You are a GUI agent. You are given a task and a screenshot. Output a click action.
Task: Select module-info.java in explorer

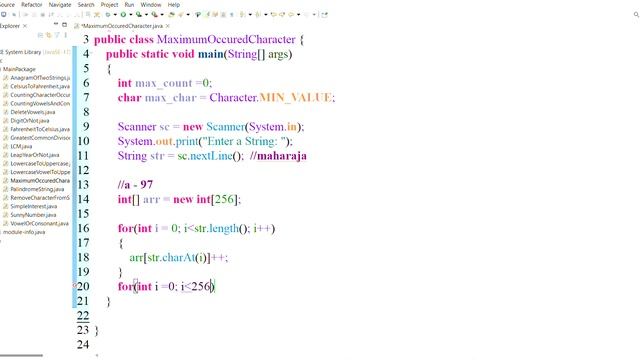(x=24, y=232)
